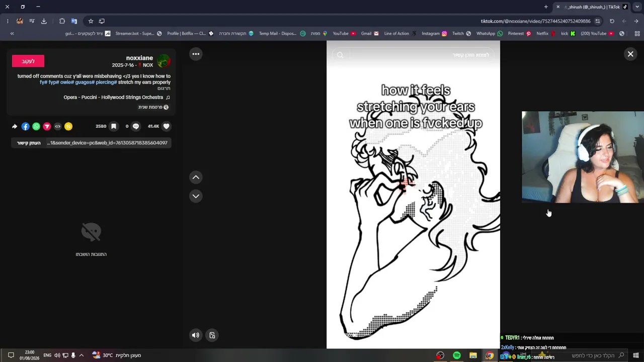The height and width of the screenshot is (362, 644).
Task: Open the browser extensions puzzle icon
Action: click(62, 21)
